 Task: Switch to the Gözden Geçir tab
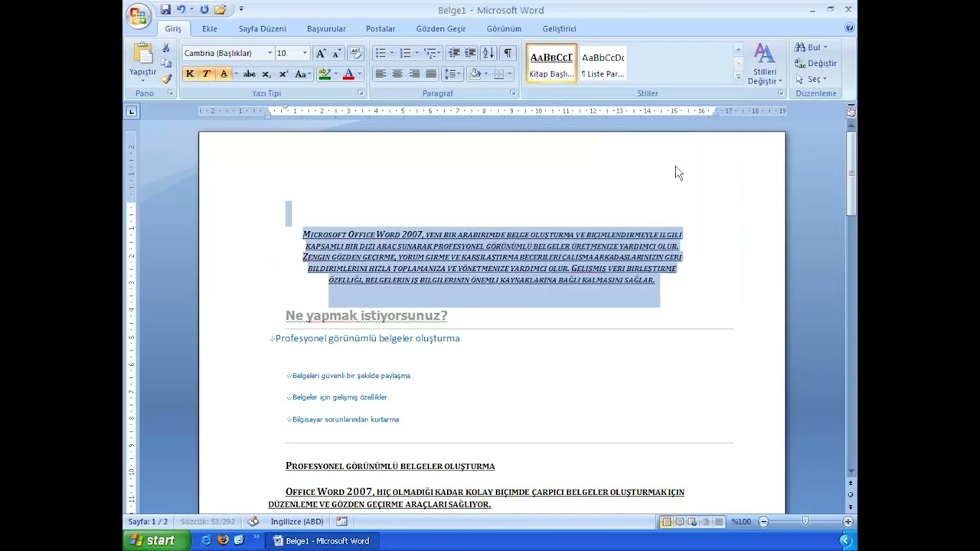tap(441, 28)
